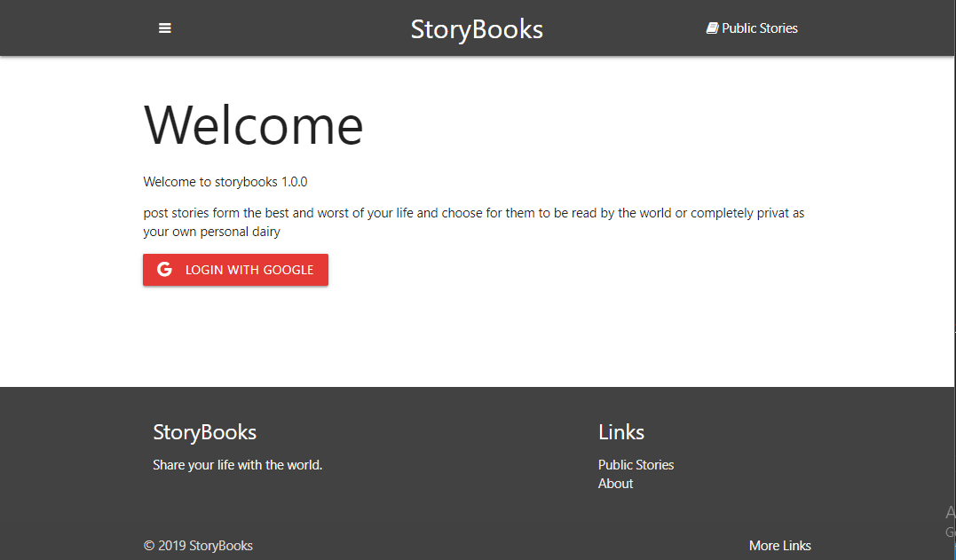Open Public Stories text in the top navbar
The width and height of the screenshot is (956, 560).
760,28
